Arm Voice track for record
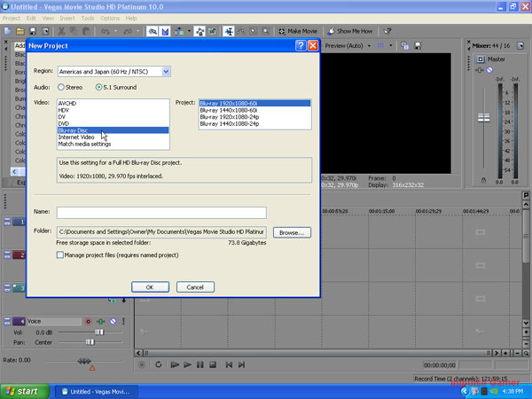532x399 pixels. pyautogui.click(x=88, y=321)
